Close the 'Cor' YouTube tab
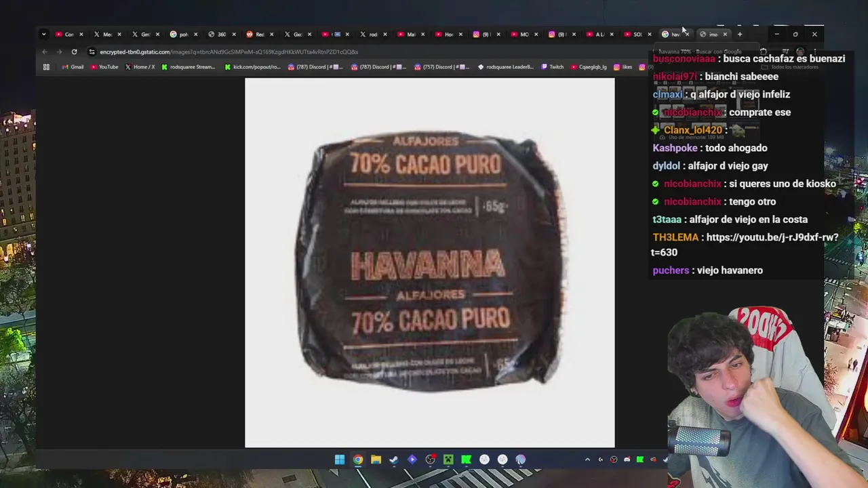Image resolution: width=868 pixels, height=488 pixels. pyautogui.click(x=81, y=34)
